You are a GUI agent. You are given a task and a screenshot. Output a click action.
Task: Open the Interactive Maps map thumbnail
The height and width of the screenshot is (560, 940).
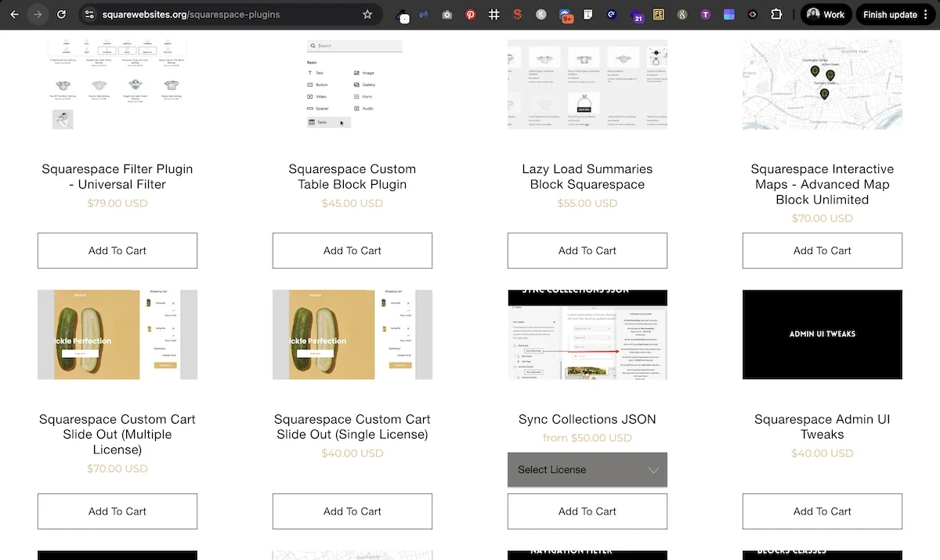(x=822, y=85)
